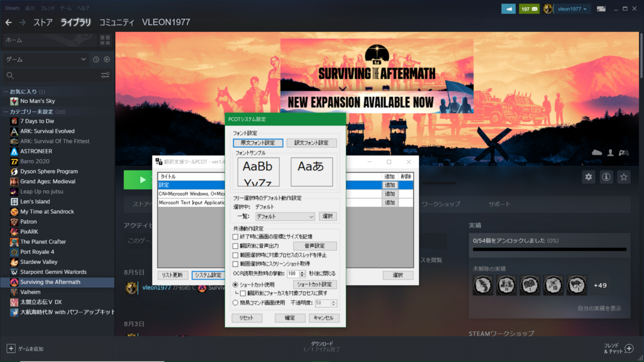644x362 pixels.
Task: Cancel the PCOT system settings dialog
Action: point(324,317)
